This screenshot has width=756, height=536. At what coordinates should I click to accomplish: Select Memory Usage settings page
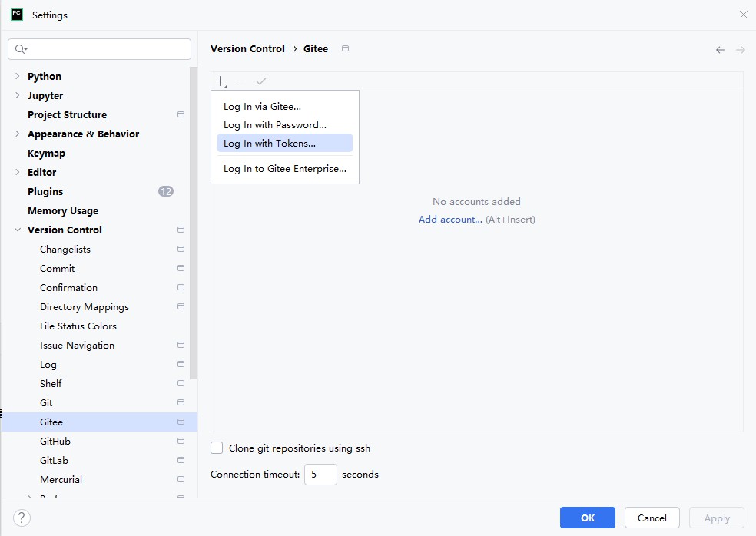(x=63, y=210)
